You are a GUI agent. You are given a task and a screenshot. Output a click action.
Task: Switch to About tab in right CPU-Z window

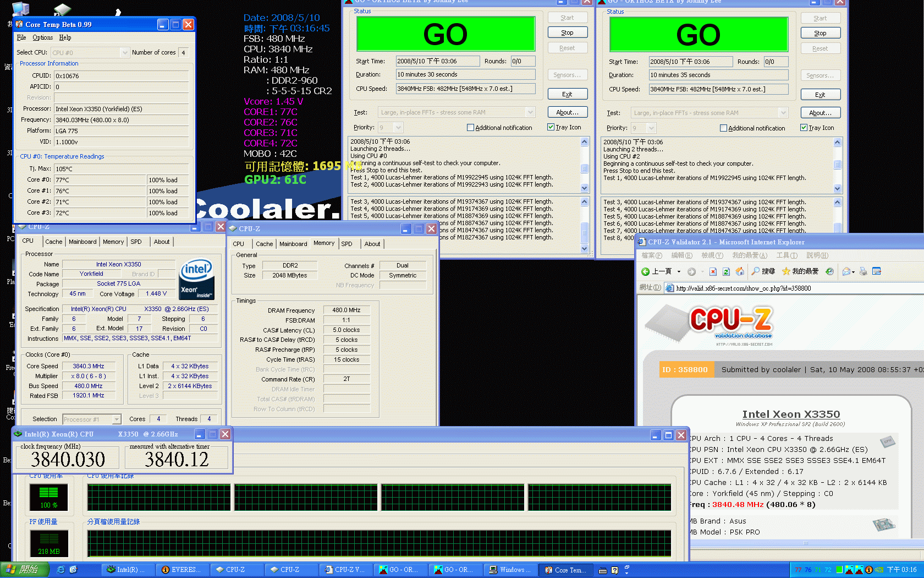click(x=372, y=244)
